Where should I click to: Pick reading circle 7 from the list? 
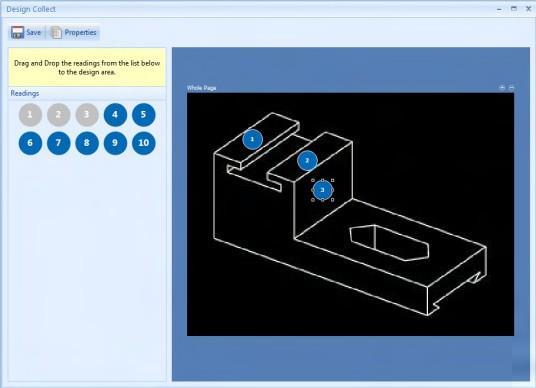click(x=58, y=143)
